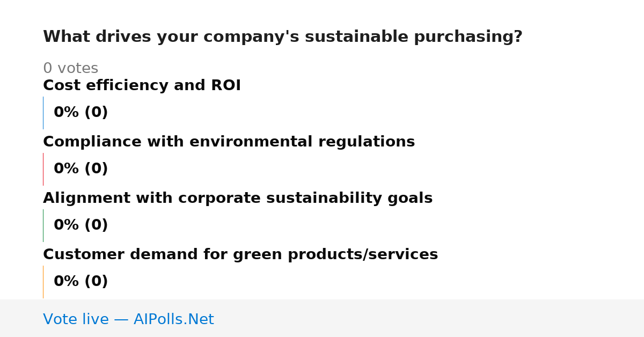Select 'Customer demand for green products/services' option
Viewport: 644px width, 337px height.
pos(240,254)
